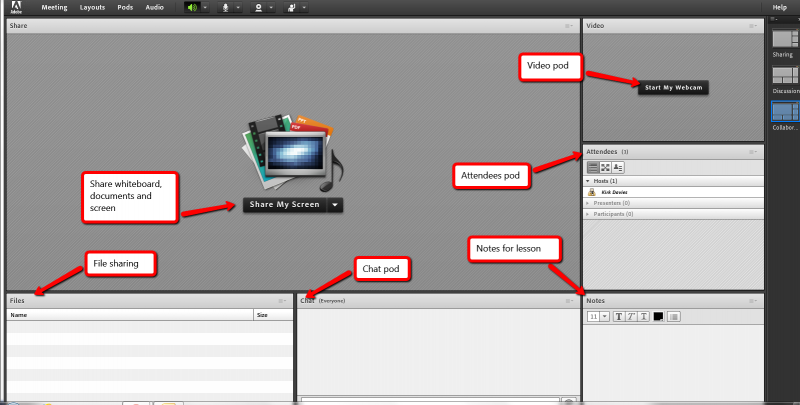The height and width of the screenshot is (405, 800).
Task: Apply bold formatting in Notes pod
Action: click(619, 316)
